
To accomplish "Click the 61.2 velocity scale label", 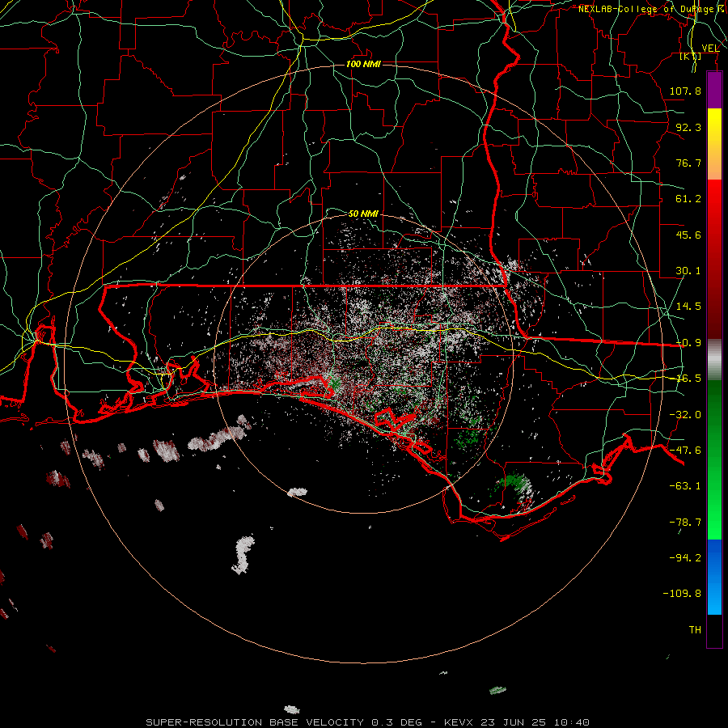I will click(x=688, y=199).
